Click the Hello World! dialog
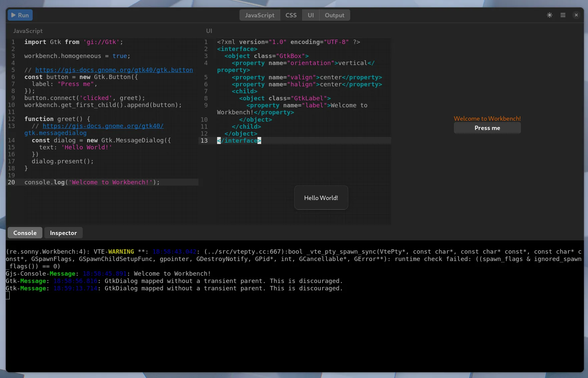 coord(321,198)
